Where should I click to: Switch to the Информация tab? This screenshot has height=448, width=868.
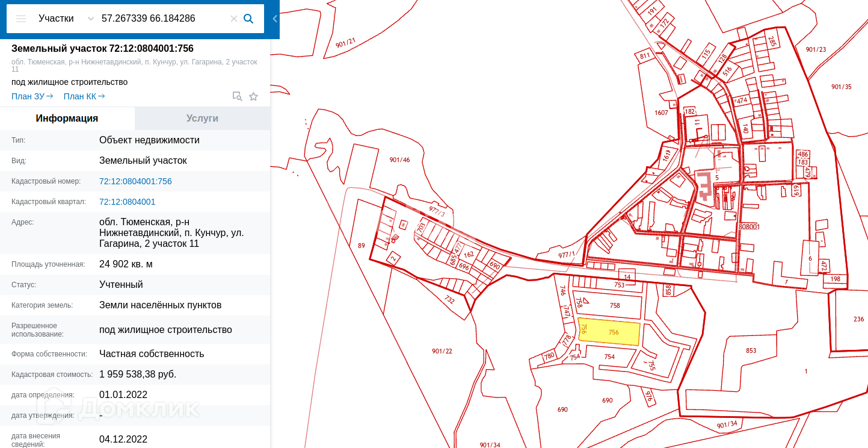67,119
